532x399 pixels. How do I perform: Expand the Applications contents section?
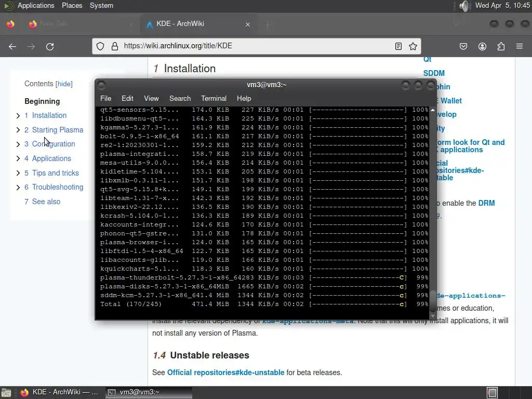pos(18,159)
